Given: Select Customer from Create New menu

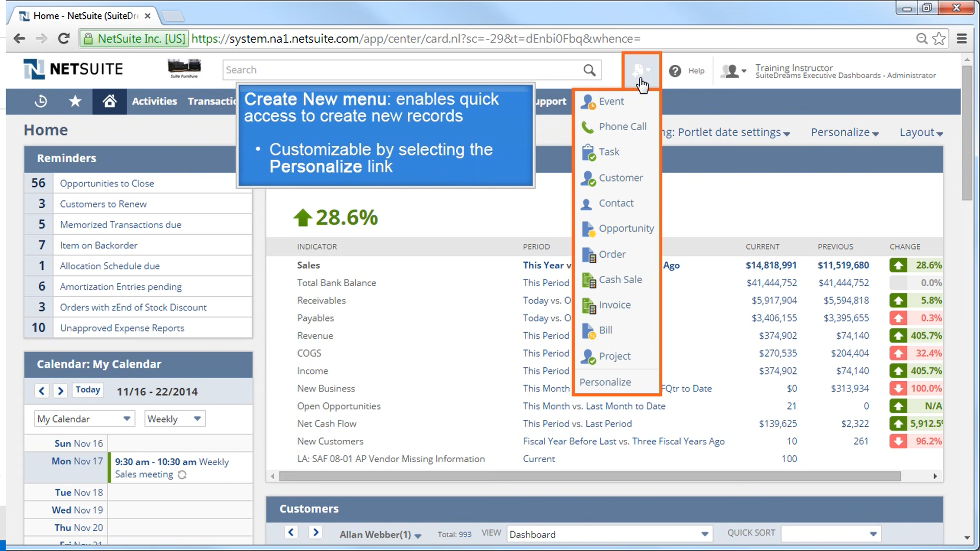Looking at the screenshot, I should (617, 178).
